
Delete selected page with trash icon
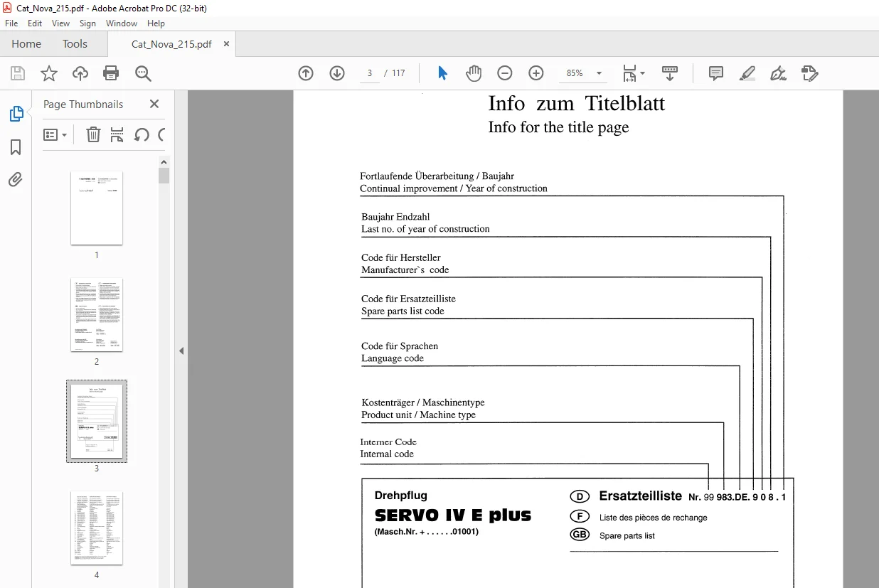(93, 134)
